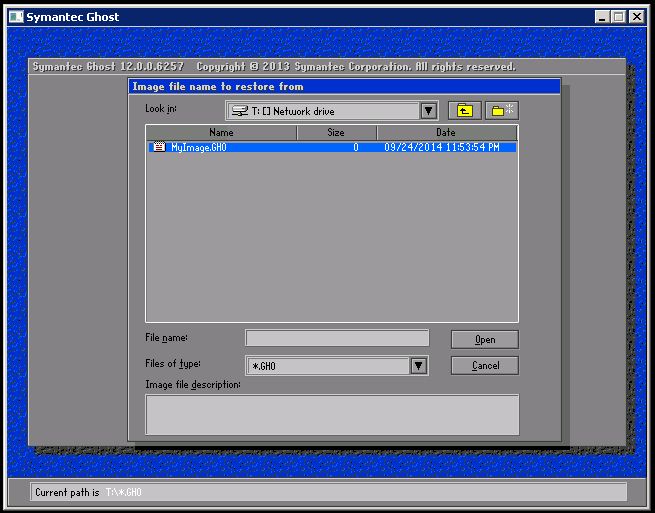
Task: Click the network drive icon in Look in
Action: click(x=240, y=111)
